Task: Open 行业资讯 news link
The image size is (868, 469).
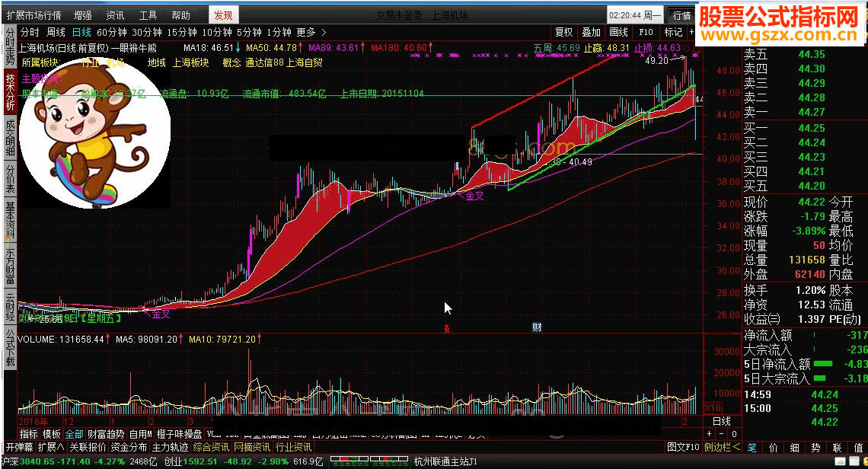Action: 293,447
